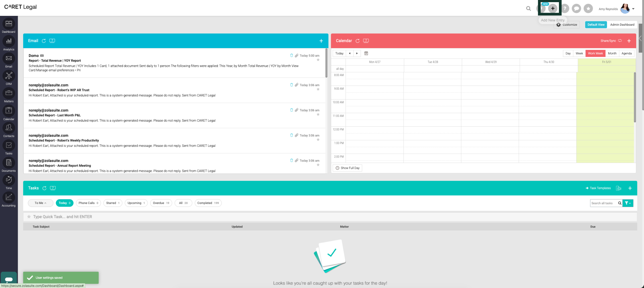Click the Tasks export document icon

619,188
